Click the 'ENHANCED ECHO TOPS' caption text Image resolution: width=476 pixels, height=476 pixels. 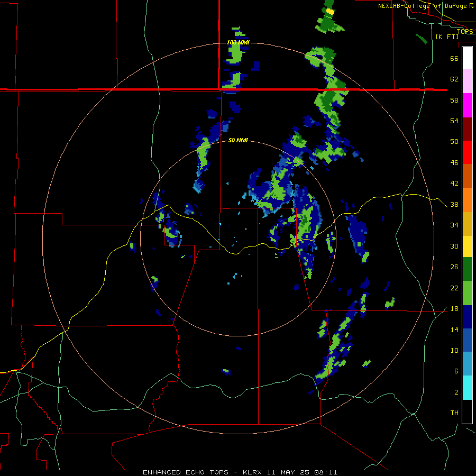tap(186, 472)
